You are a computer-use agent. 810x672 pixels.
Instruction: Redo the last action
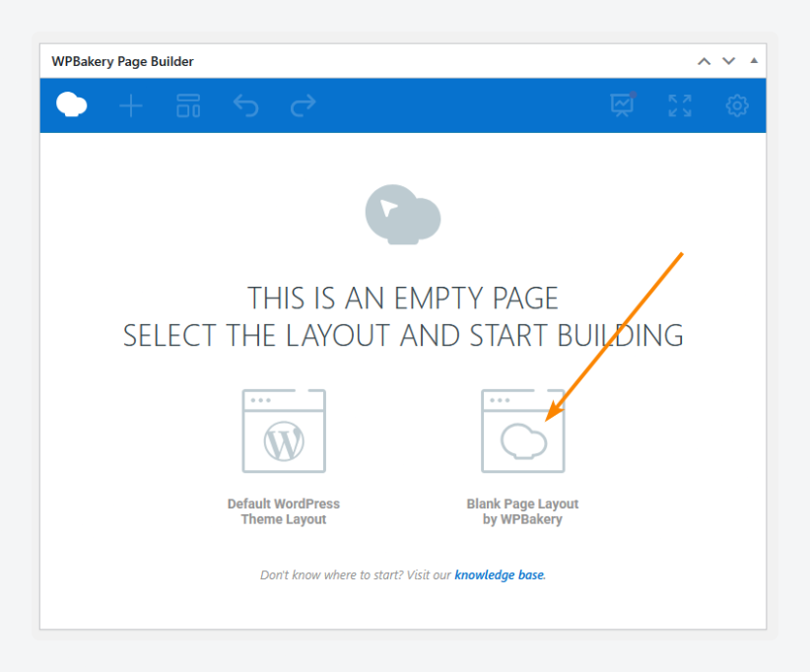pos(304,105)
